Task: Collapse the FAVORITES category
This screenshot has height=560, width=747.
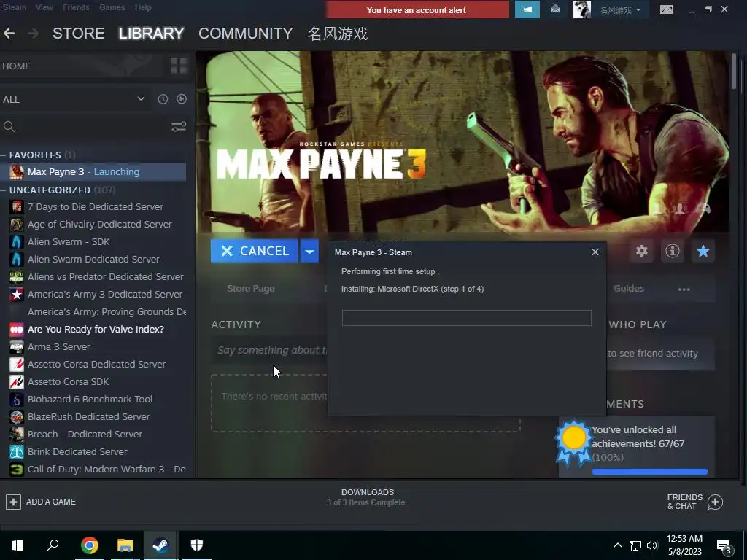Action: tap(4, 155)
